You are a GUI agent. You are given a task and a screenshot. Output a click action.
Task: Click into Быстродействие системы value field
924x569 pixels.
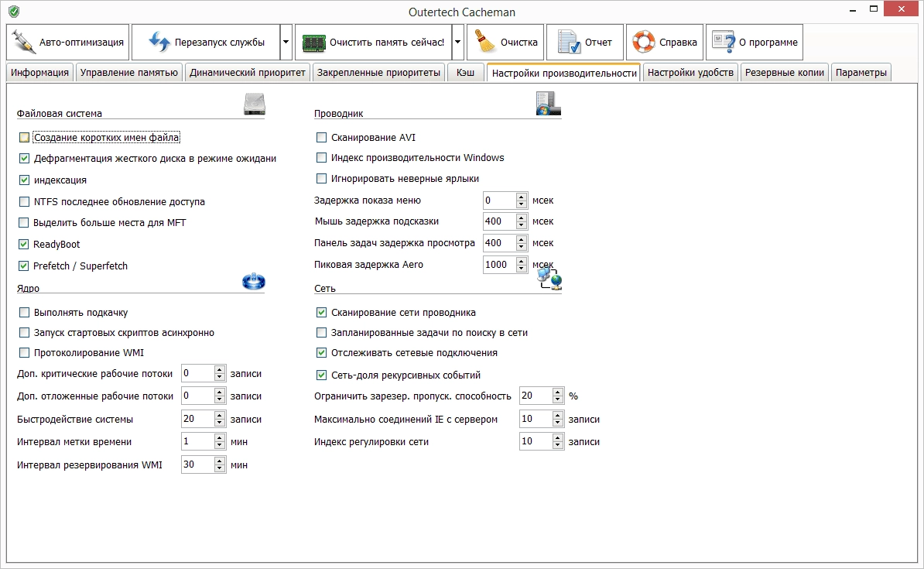pyautogui.click(x=198, y=420)
